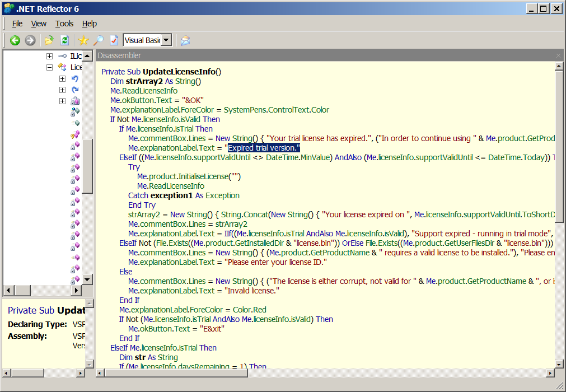Open the Visual Basic language dropdown
This screenshot has width=566, height=392.
click(166, 40)
